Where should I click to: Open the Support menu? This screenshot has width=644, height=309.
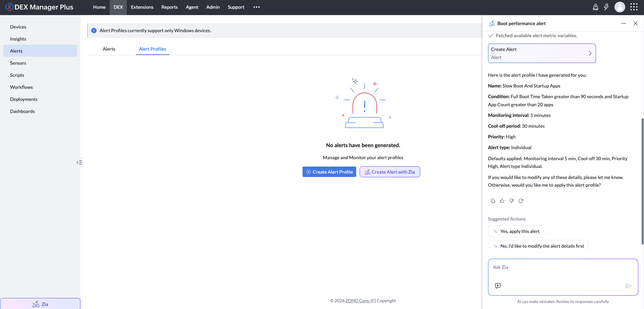[x=236, y=7]
